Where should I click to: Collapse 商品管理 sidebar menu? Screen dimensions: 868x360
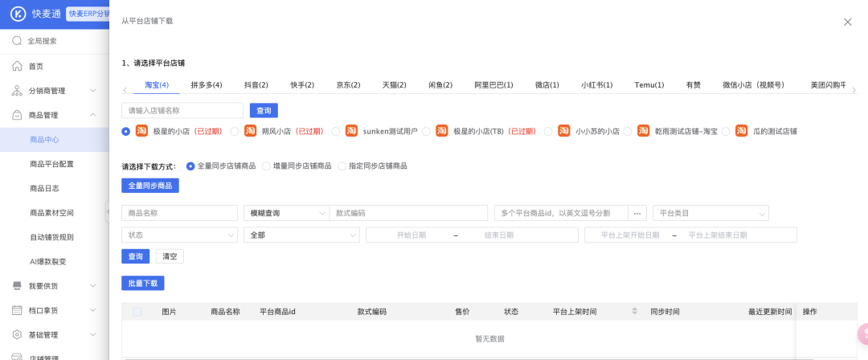click(93, 115)
